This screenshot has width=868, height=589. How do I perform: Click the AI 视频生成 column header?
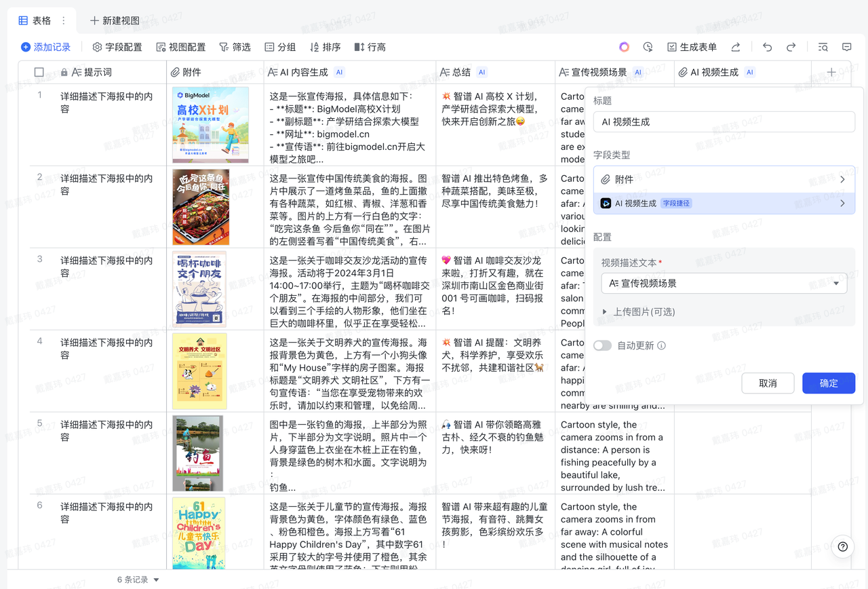click(743, 72)
